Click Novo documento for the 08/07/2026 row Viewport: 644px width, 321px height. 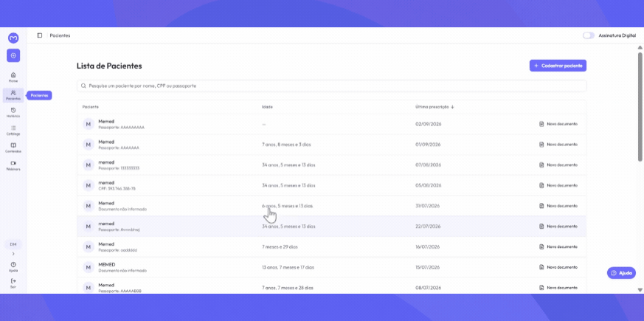[558, 287]
